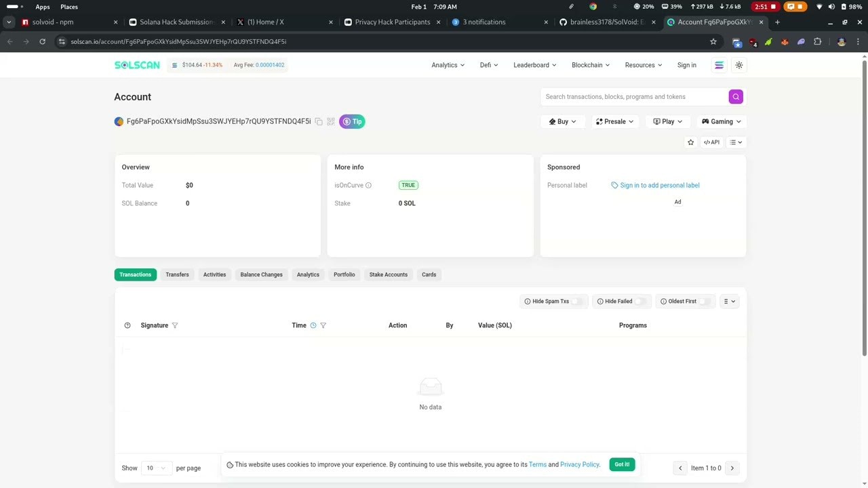Click the Sign in link in header

click(686, 65)
